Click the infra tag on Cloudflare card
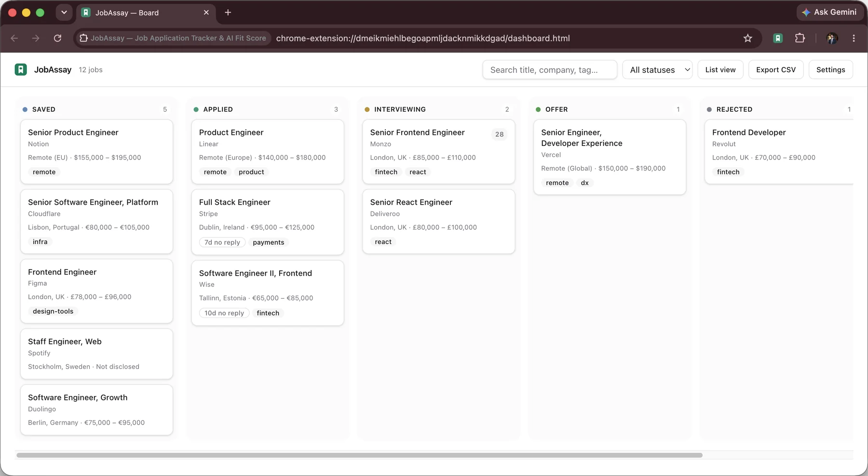 [x=40, y=242]
